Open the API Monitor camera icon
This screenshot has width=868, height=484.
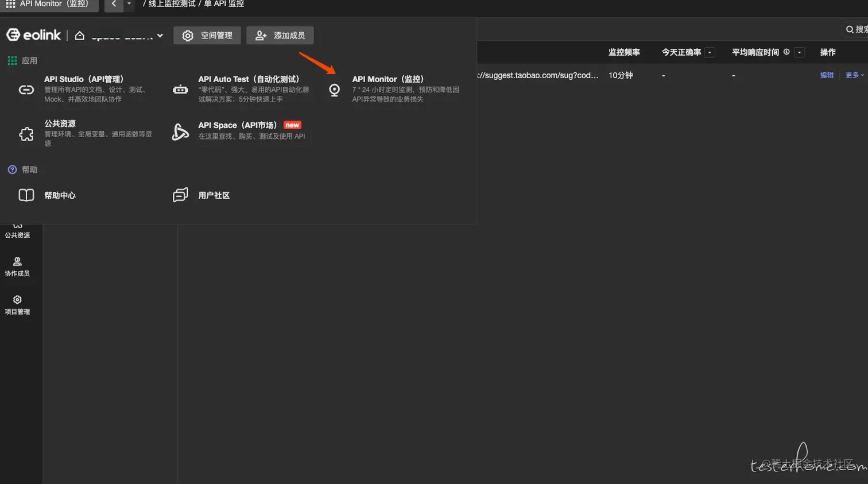pyautogui.click(x=334, y=90)
